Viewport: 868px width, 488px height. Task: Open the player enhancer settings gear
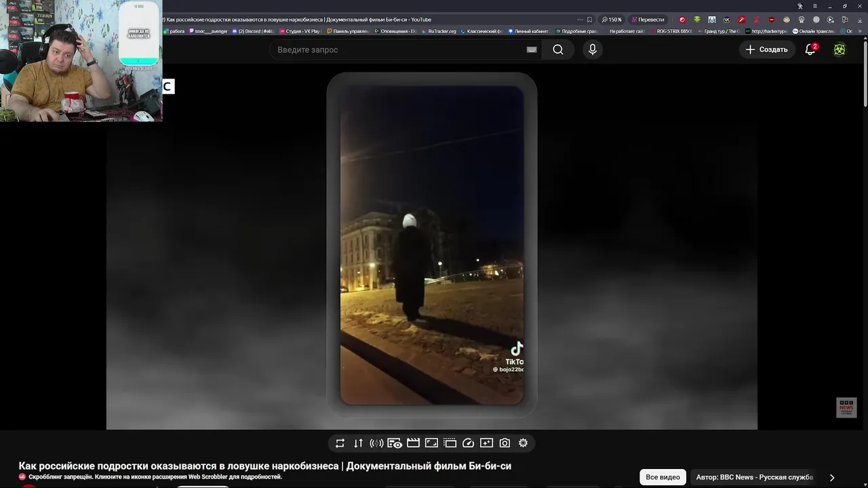(523, 443)
